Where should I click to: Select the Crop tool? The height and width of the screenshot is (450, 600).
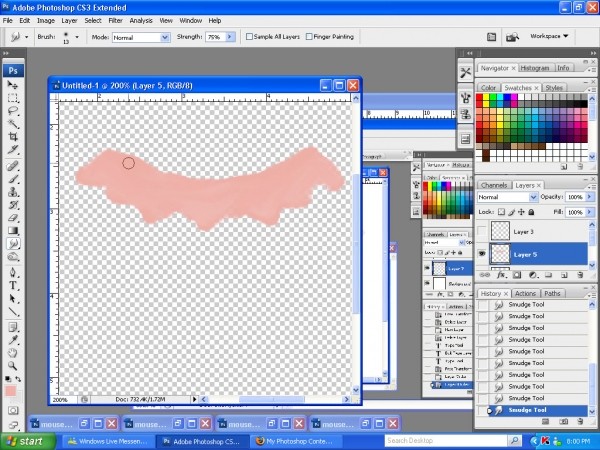pos(13,137)
